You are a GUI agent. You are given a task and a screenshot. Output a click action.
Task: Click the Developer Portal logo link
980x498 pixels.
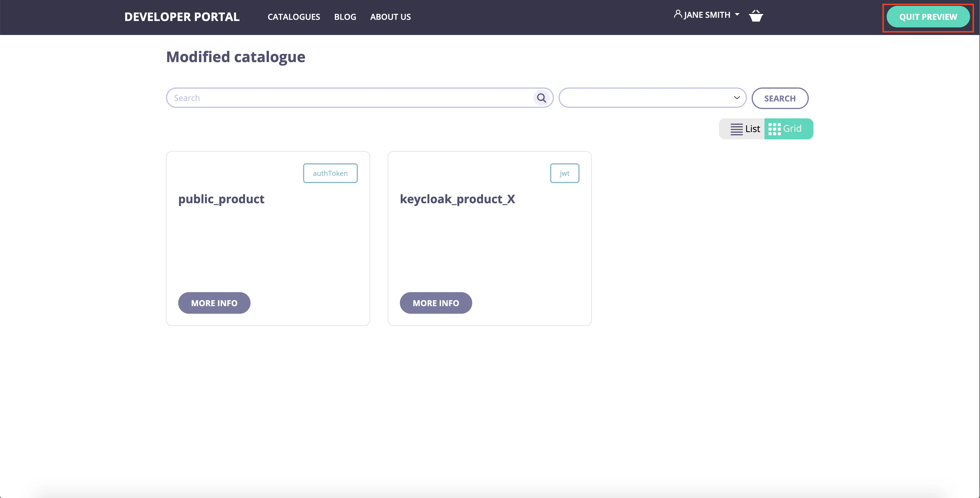(x=182, y=17)
